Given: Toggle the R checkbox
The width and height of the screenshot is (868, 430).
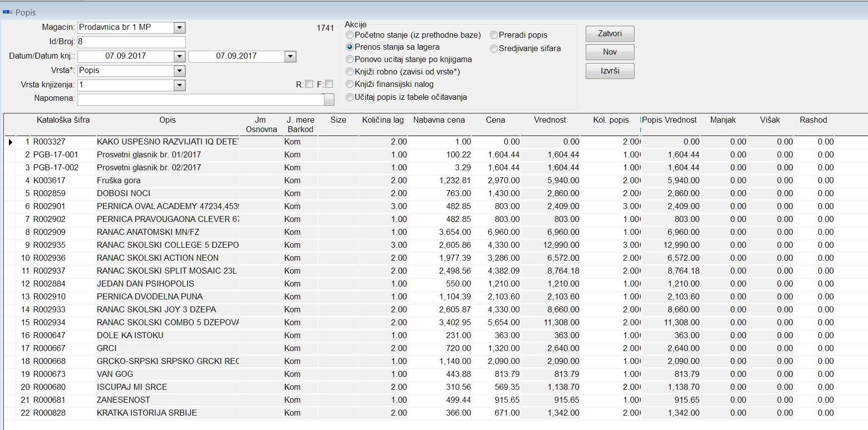Looking at the screenshot, I should 309,84.
